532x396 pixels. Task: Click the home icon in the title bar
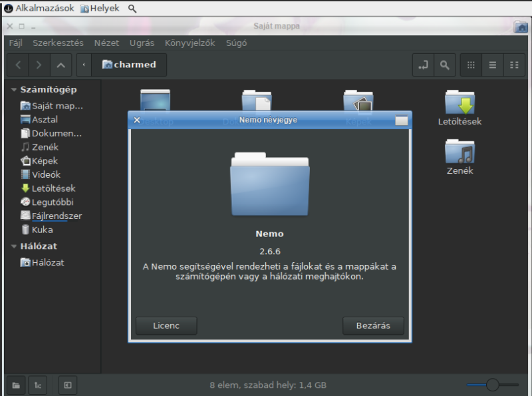pos(521,27)
